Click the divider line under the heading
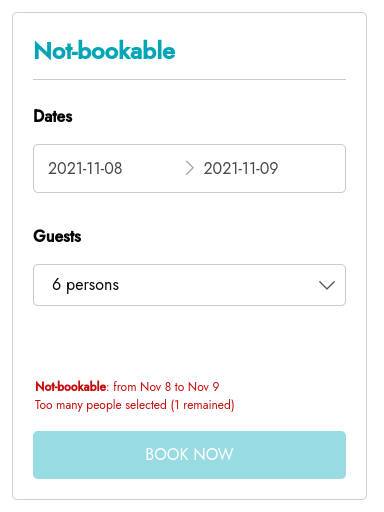 coord(189,80)
